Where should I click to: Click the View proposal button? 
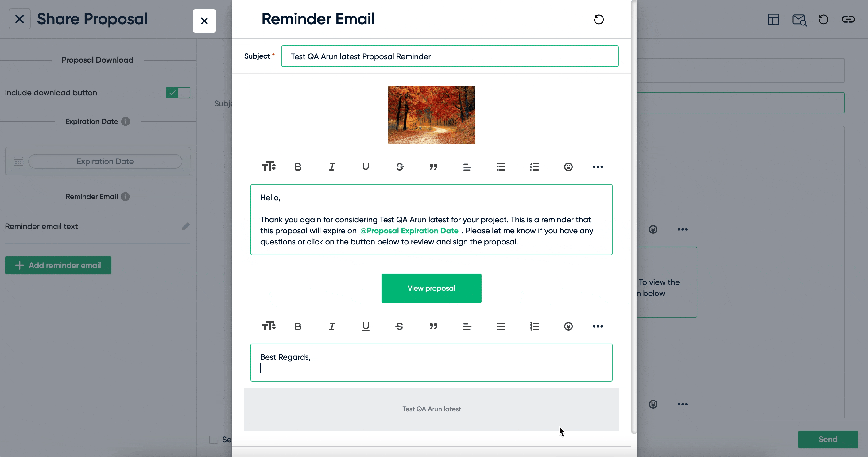(x=431, y=288)
